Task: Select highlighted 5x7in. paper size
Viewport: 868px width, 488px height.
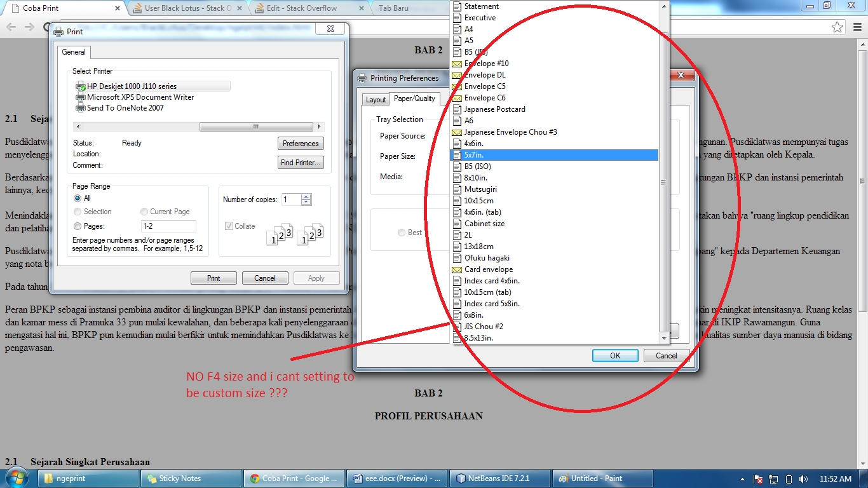Action: [554, 155]
